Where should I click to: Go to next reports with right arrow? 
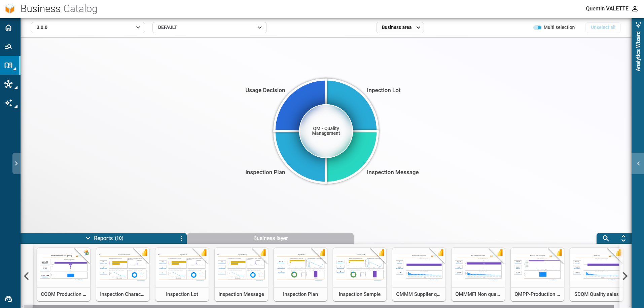[x=625, y=276]
